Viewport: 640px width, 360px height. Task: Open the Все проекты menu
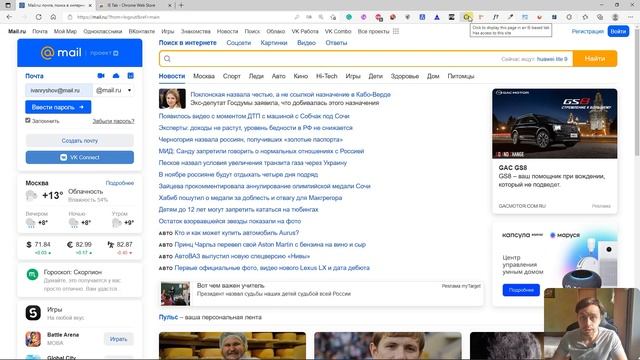tap(373, 31)
